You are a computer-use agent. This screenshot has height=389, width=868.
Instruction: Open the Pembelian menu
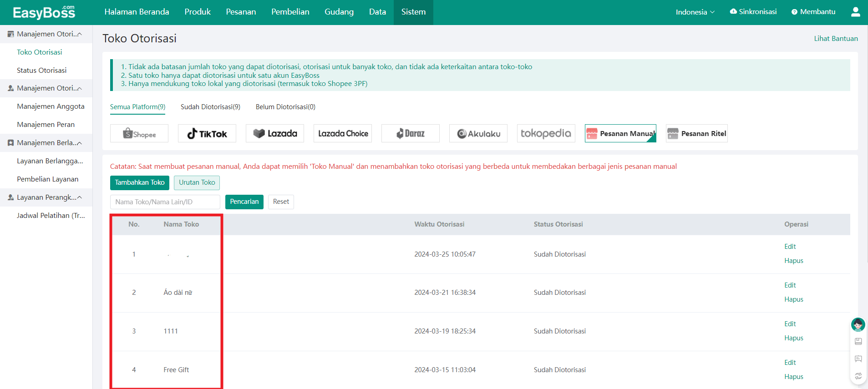[x=290, y=12]
